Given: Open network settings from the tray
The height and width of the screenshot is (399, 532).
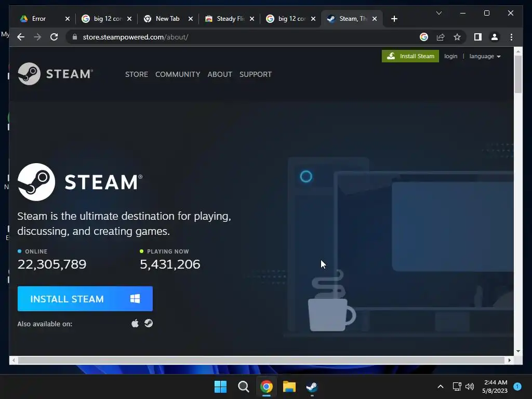Looking at the screenshot, I should tap(457, 387).
